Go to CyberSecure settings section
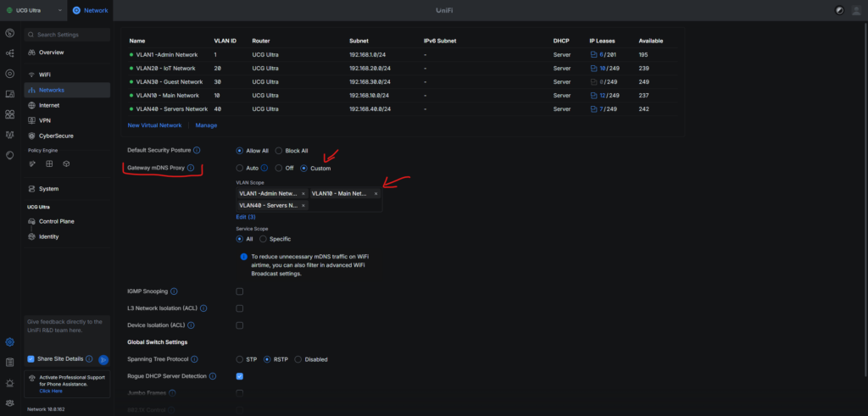The width and height of the screenshot is (868, 416). pyautogui.click(x=54, y=136)
